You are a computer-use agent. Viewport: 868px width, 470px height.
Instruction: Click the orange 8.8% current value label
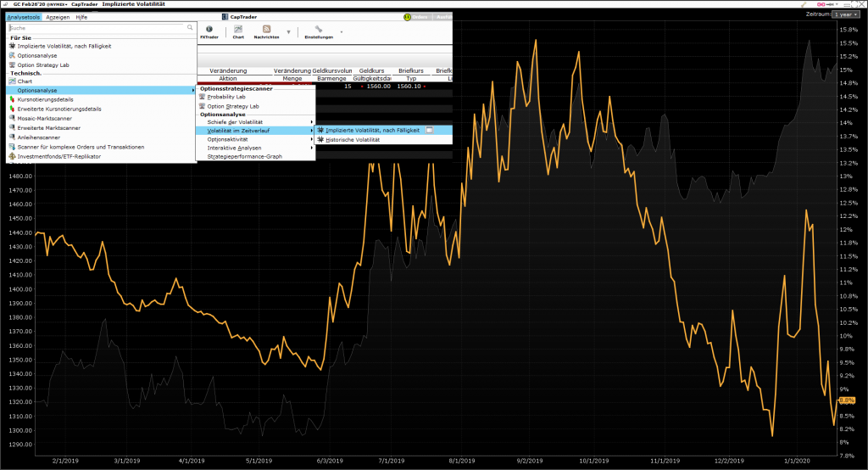point(847,400)
